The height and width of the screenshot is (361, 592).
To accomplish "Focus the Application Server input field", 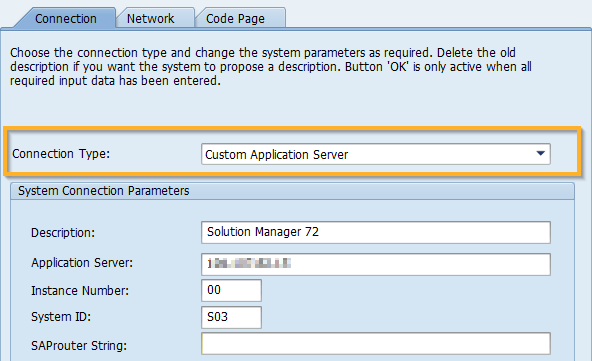I will [376, 264].
